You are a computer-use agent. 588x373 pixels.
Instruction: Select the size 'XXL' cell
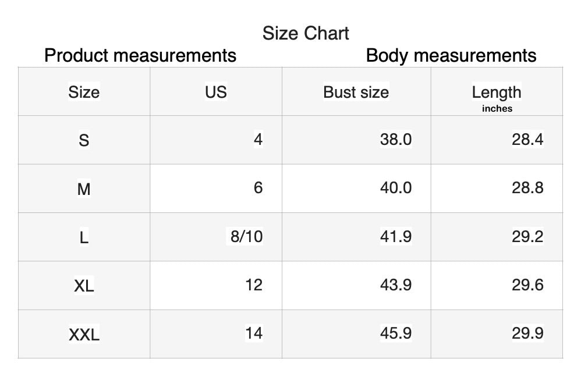coord(84,334)
